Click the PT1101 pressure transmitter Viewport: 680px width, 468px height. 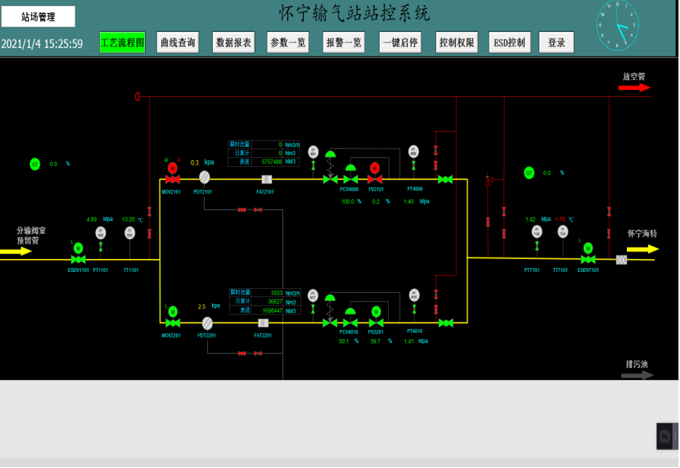pos(101,233)
